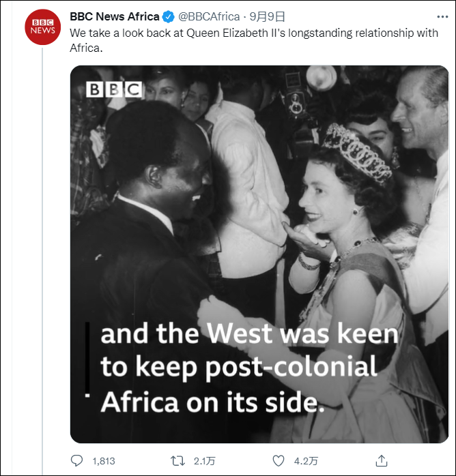This screenshot has width=456, height=476.
Task: Click the BBC logo watermark in the video
Action: click(113, 89)
